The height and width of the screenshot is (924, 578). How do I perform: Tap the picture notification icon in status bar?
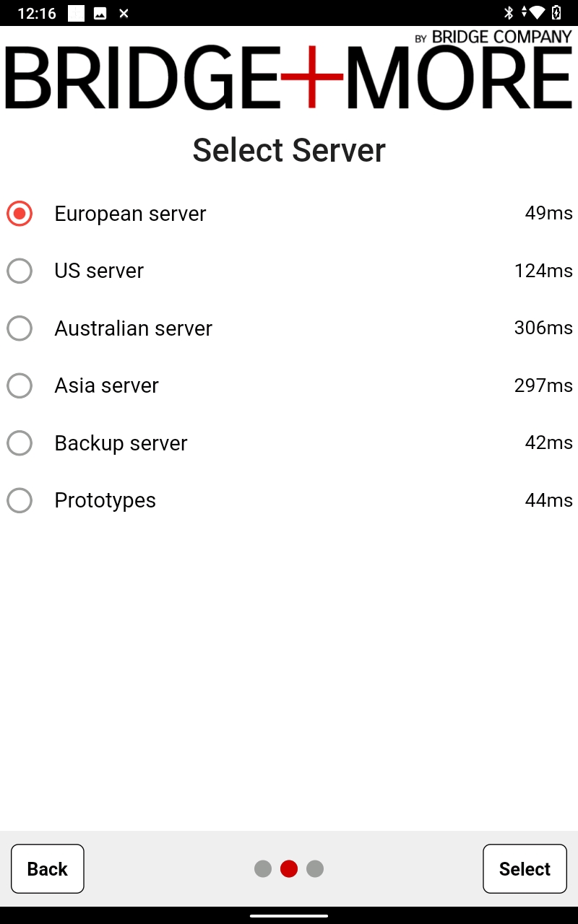[x=100, y=13]
